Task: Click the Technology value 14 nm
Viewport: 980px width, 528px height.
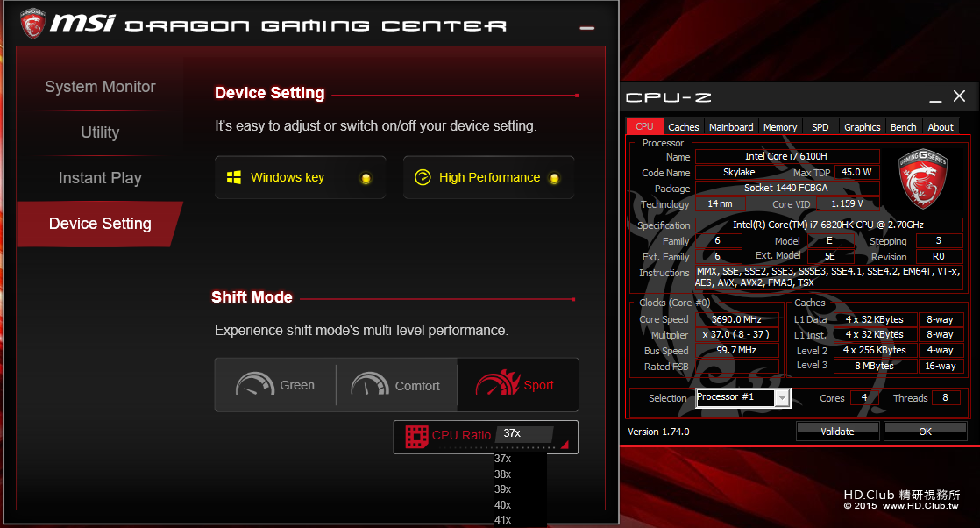Action: pos(720,204)
